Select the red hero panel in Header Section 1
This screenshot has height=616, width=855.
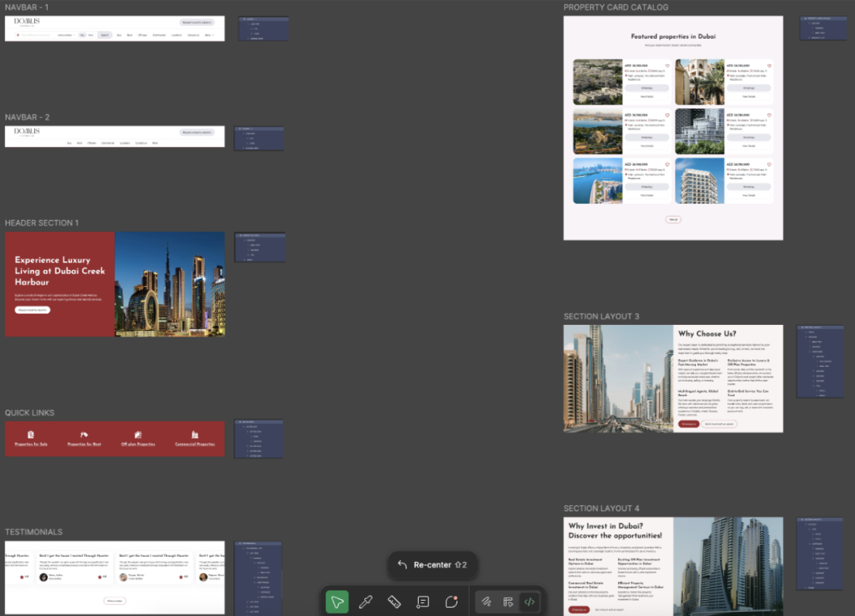pos(60,284)
